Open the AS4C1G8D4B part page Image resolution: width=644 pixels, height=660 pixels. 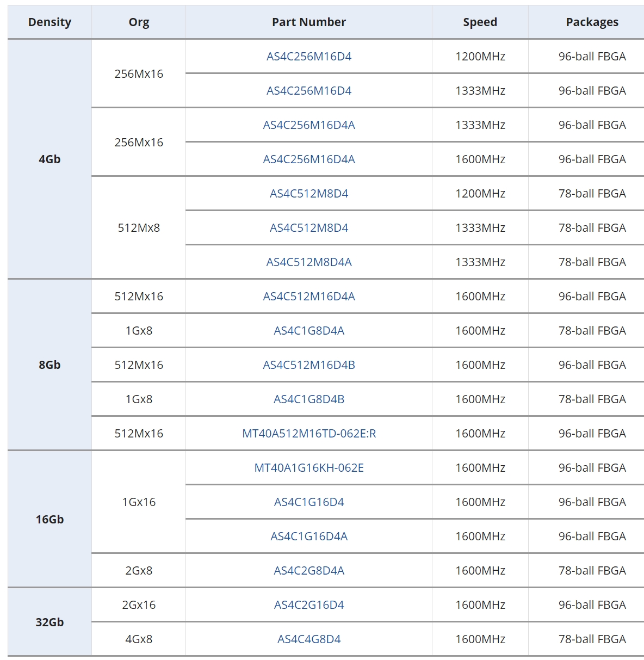click(308, 399)
